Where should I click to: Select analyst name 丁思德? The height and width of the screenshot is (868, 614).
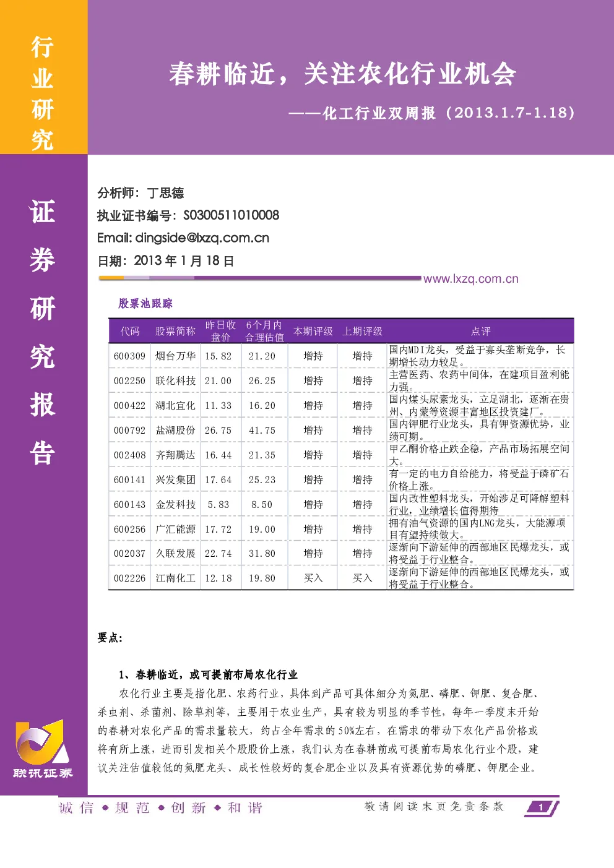(165, 193)
